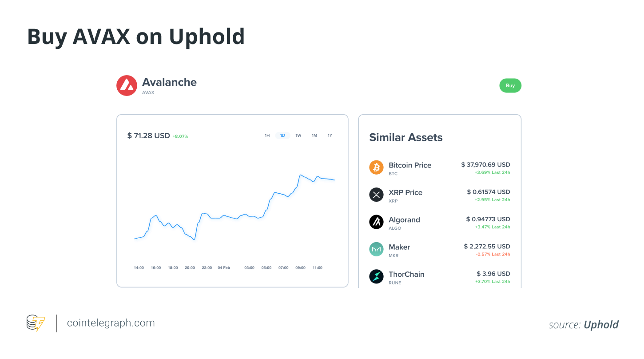Click the orange Bitcoin icon

pos(376,168)
